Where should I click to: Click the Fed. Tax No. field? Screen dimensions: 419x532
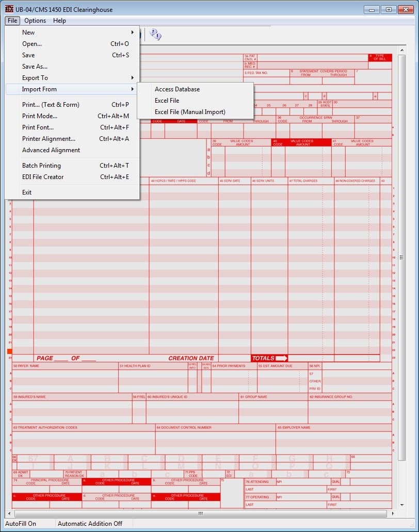tap(266, 80)
